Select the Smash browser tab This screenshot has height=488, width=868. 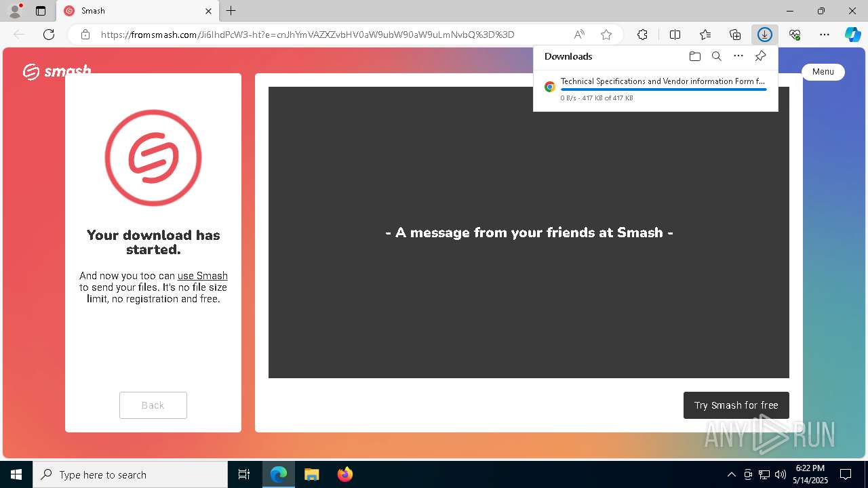click(137, 11)
